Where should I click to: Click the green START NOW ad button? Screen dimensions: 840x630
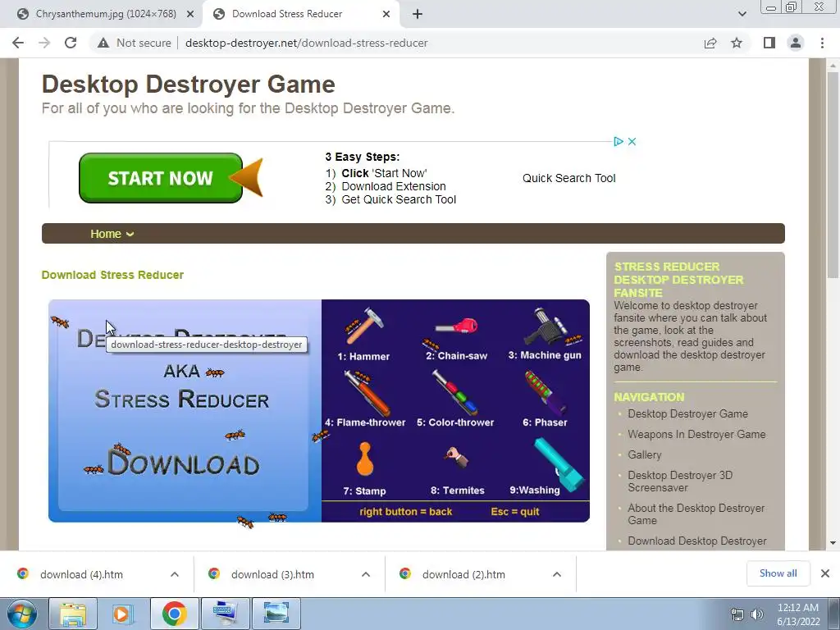(x=161, y=178)
